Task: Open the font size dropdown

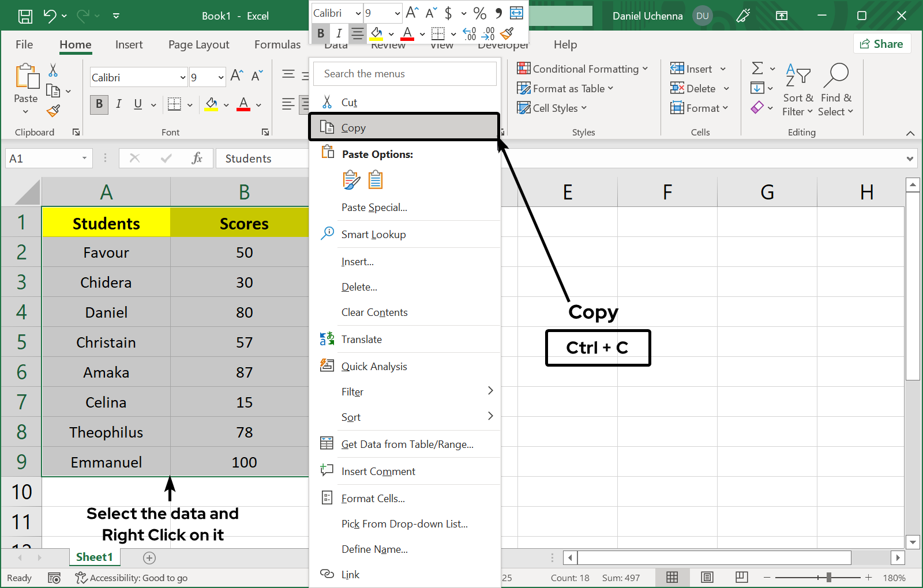Action: [x=222, y=77]
